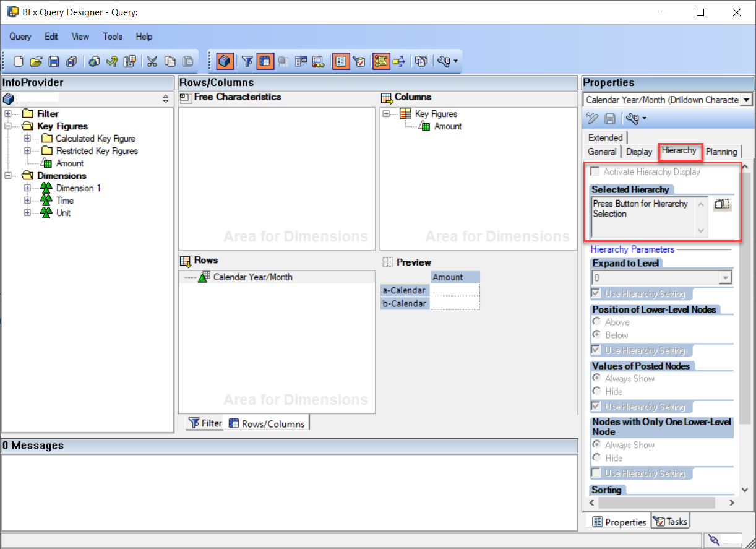The width and height of the screenshot is (756, 549).
Task: Expand the Time dimension node
Action: [x=27, y=201]
